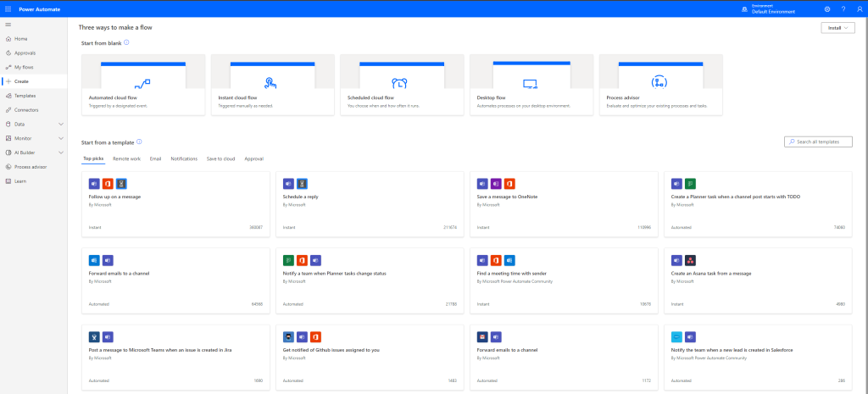The image size is (868, 394).
Task: Click Planner icon on TODO channel post card
Action: pos(690,184)
